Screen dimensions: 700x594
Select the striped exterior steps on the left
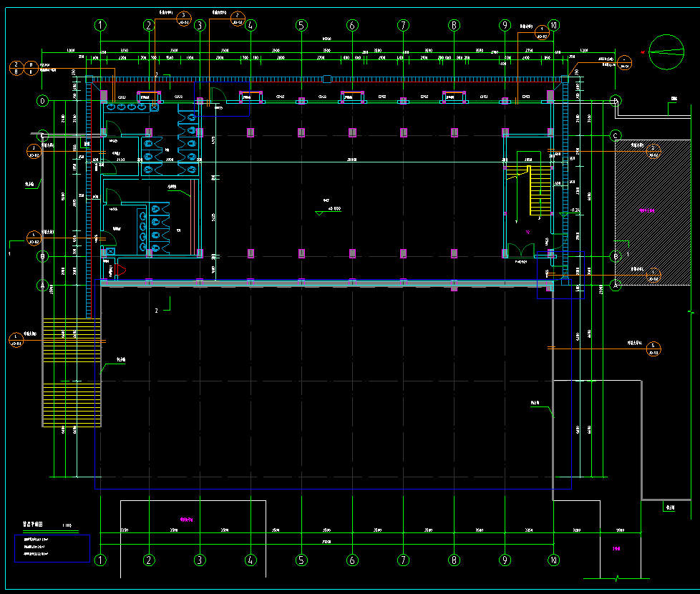pos(72,373)
